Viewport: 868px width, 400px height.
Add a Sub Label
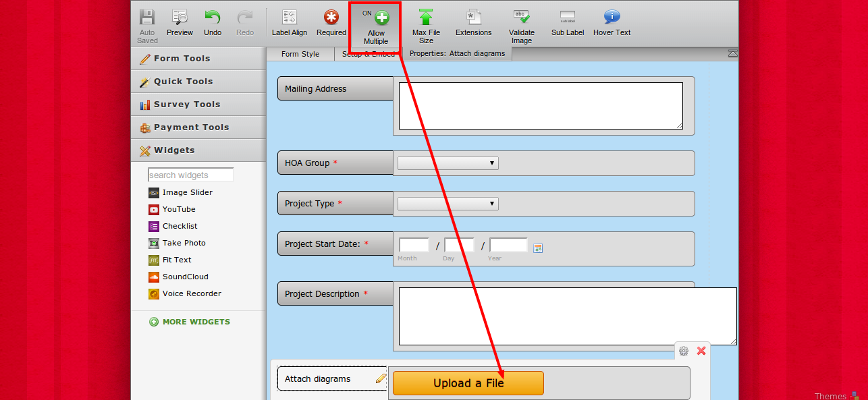click(568, 23)
